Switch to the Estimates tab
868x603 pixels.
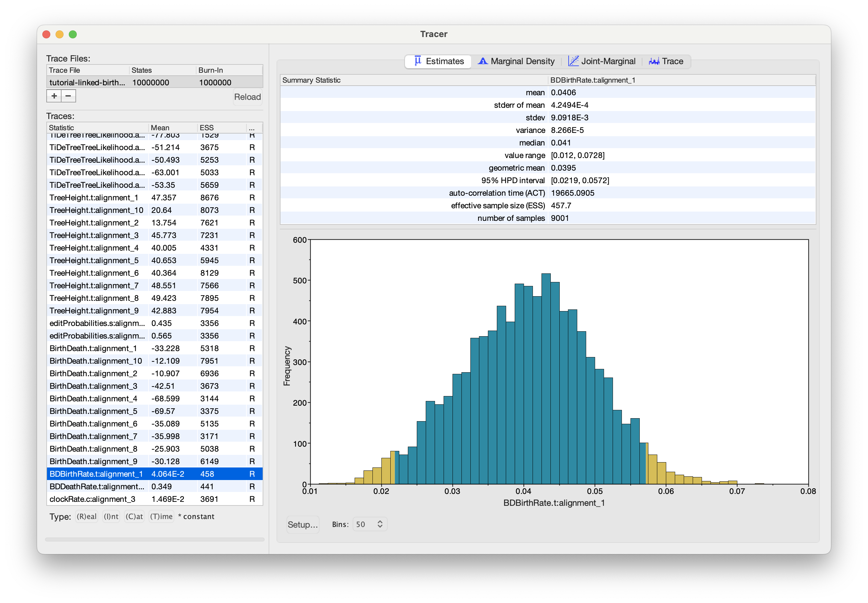click(438, 61)
